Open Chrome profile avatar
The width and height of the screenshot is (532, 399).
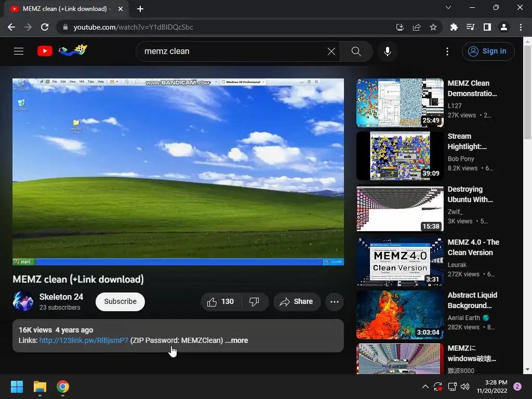504,27
